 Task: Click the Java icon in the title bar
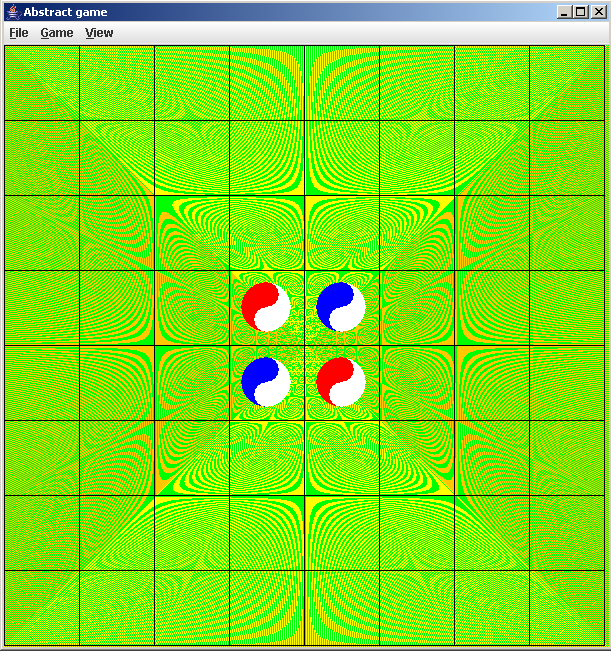[14, 12]
